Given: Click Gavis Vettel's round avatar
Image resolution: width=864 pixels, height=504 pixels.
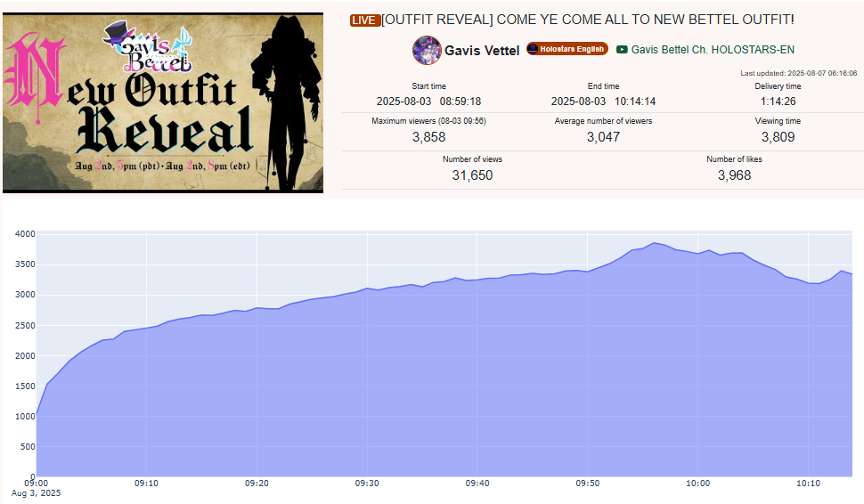Looking at the screenshot, I should click(x=427, y=50).
